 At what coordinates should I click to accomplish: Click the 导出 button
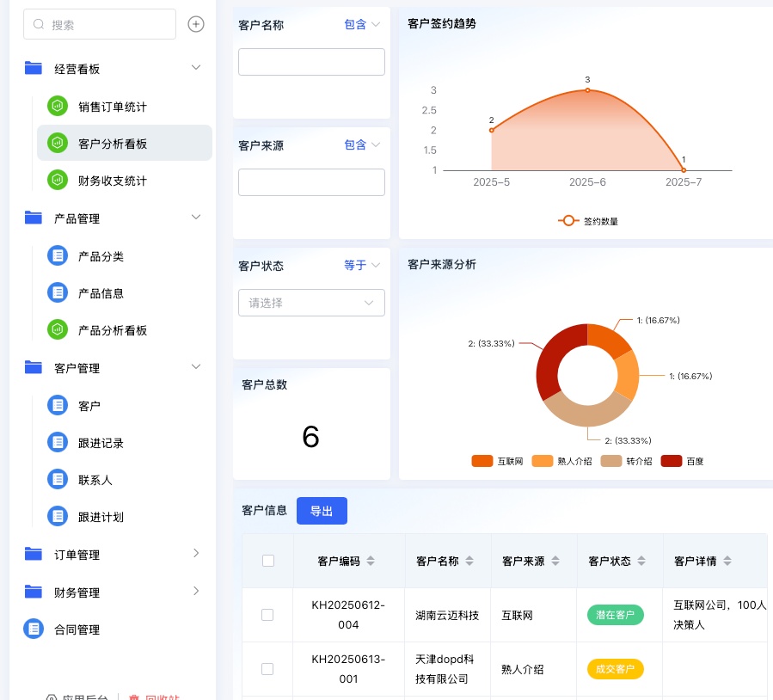pyautogui.click(x=322, y=511)
